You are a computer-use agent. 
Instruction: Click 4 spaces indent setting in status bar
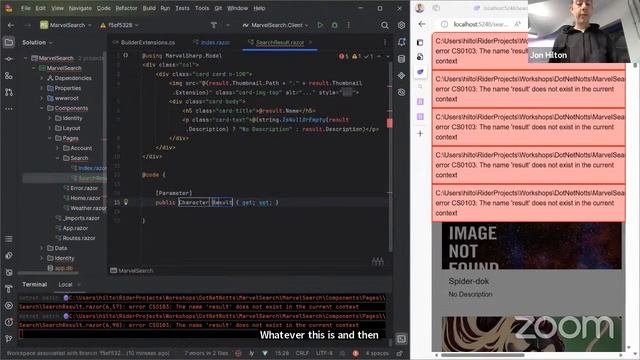377,353
